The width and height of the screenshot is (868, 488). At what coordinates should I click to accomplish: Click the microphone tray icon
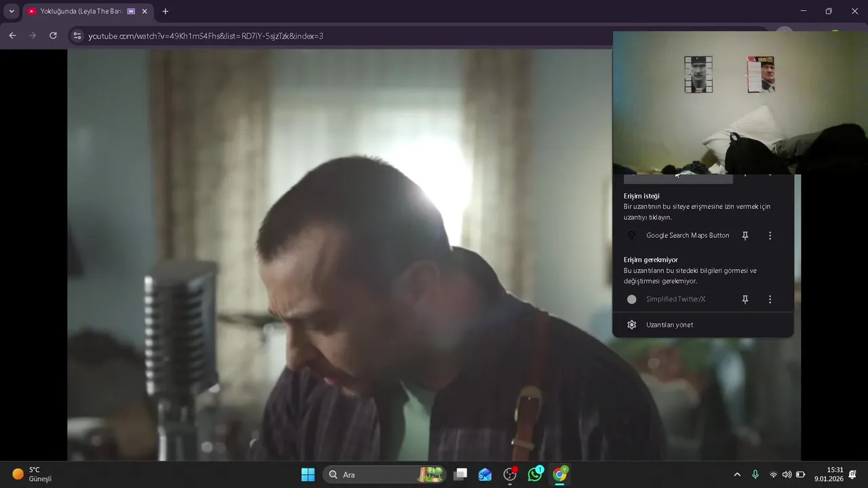coord(755,474)
